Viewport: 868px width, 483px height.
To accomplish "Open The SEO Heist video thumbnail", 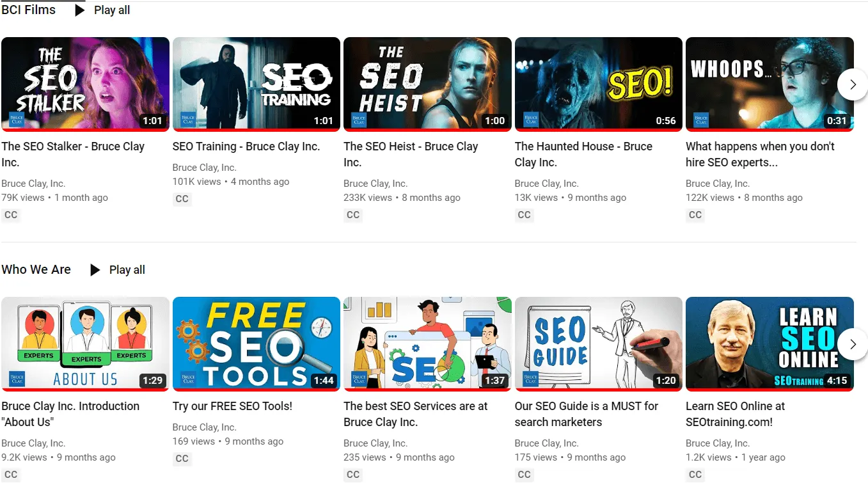I will (x=427, y=84).
